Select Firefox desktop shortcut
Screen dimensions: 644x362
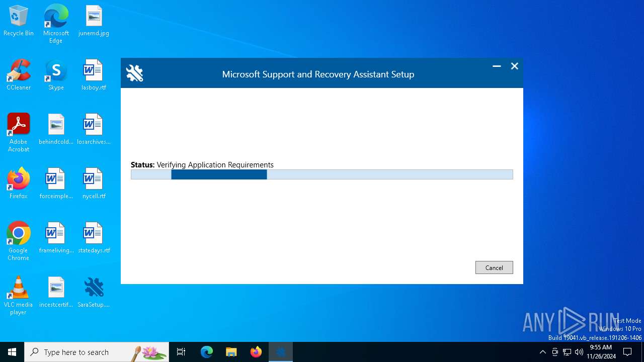pyautogui.click(x=19, y=184)
